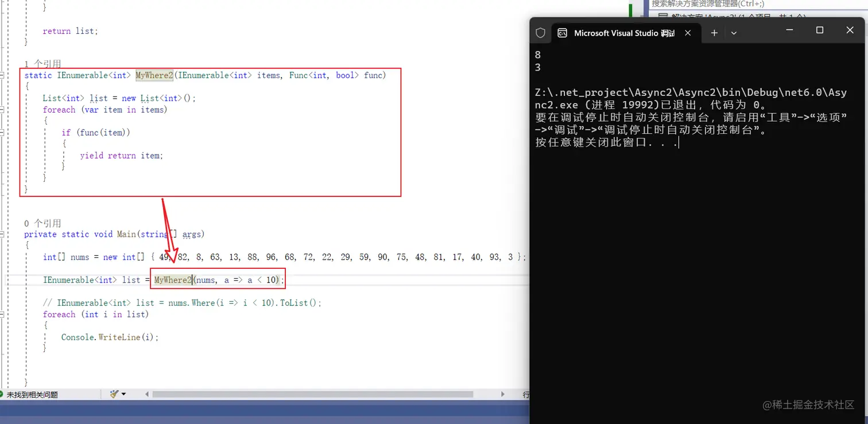The height and width of the screenshot is (424, 868).
Task: Click the lambda 'a => a < 10' argument
Action: 250,280
